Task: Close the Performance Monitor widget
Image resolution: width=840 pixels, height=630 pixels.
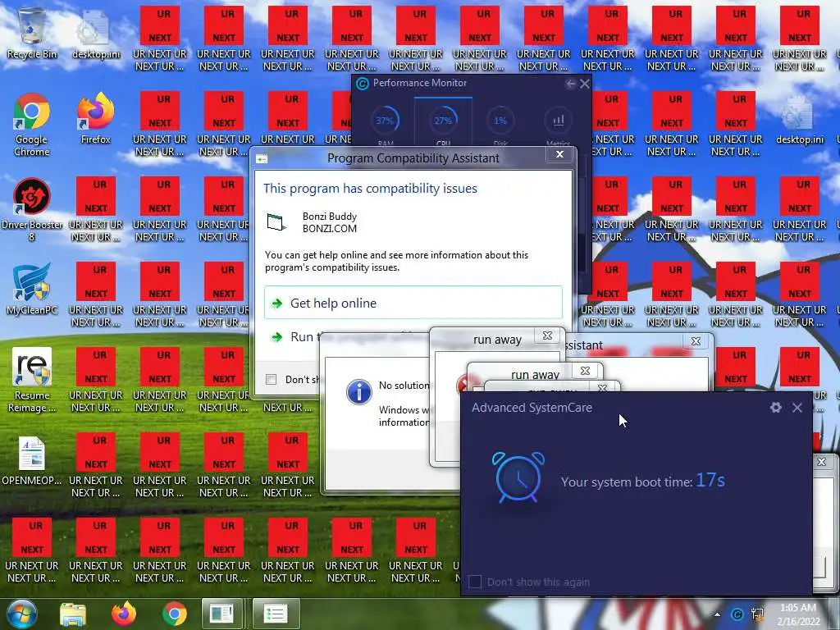Action: click(x=585, y=84)
